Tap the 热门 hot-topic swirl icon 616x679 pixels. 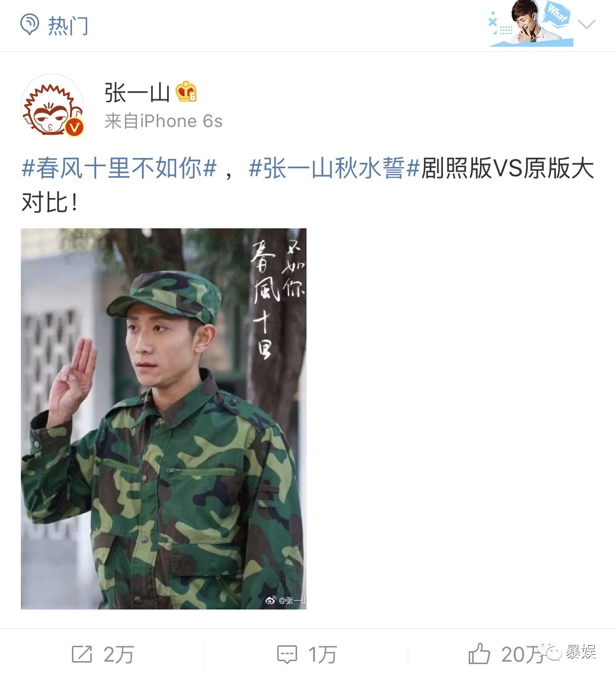point(29,24)
